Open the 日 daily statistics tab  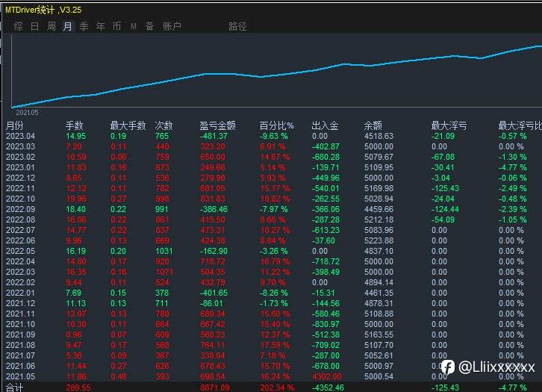pos(34,26)
